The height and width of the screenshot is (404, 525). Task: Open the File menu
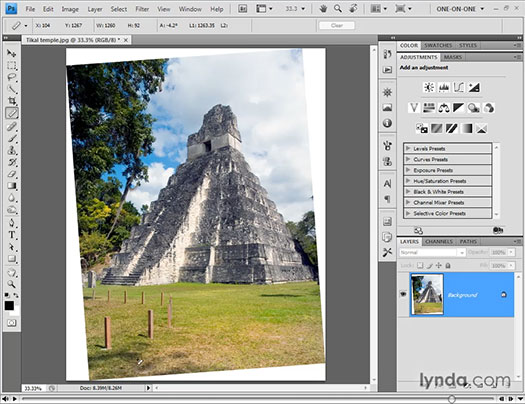[x=30, y=9]
